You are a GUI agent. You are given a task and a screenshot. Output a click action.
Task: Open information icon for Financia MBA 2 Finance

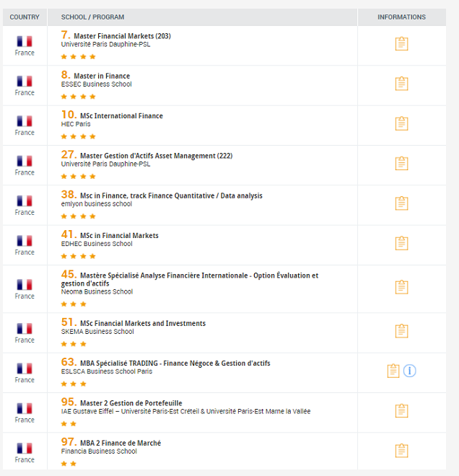click(401, 451)
